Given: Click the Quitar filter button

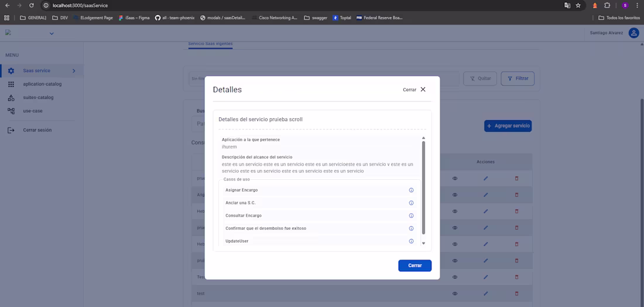Looking at the screenshot, I should pyautogui.click(x=480, y=79).
